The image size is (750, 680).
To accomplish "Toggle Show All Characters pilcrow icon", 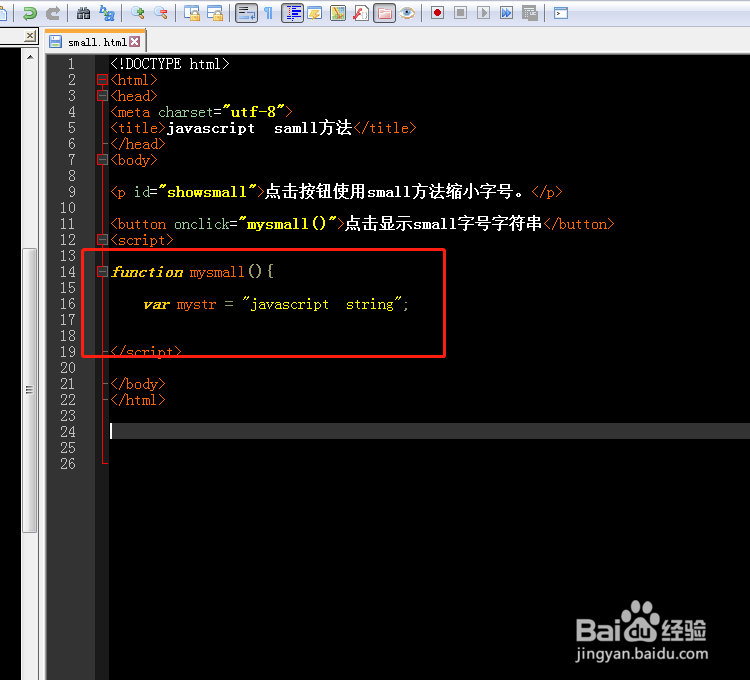I will [x=269, y=13].
